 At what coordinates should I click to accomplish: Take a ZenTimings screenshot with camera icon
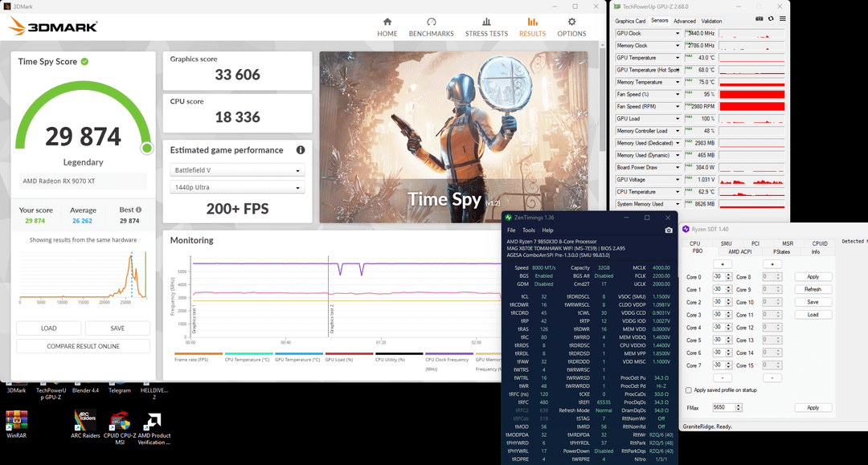[x=669, y=230]
